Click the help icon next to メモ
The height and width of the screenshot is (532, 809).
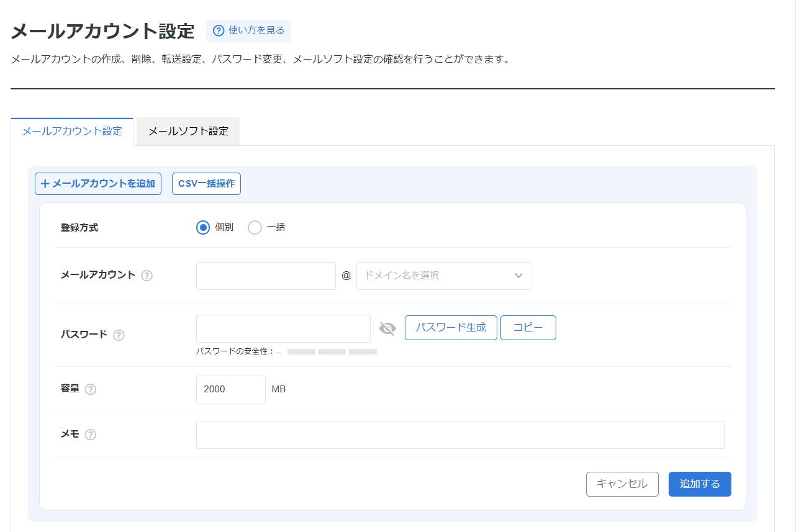click(90, 435)
